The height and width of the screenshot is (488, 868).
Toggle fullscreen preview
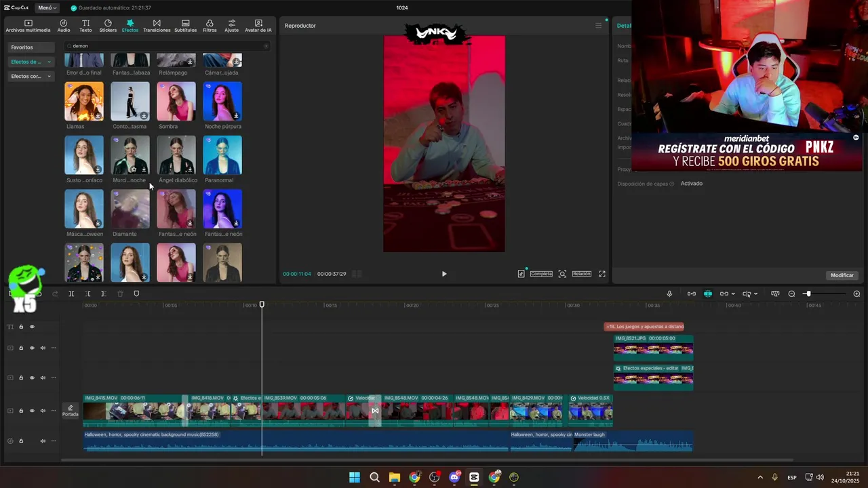(x=602, y=274)
